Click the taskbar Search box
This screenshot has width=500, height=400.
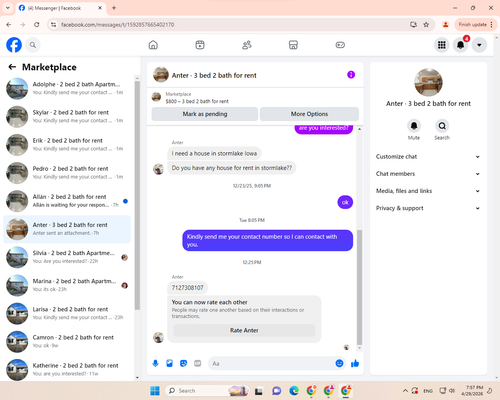(x=207, y=391)
